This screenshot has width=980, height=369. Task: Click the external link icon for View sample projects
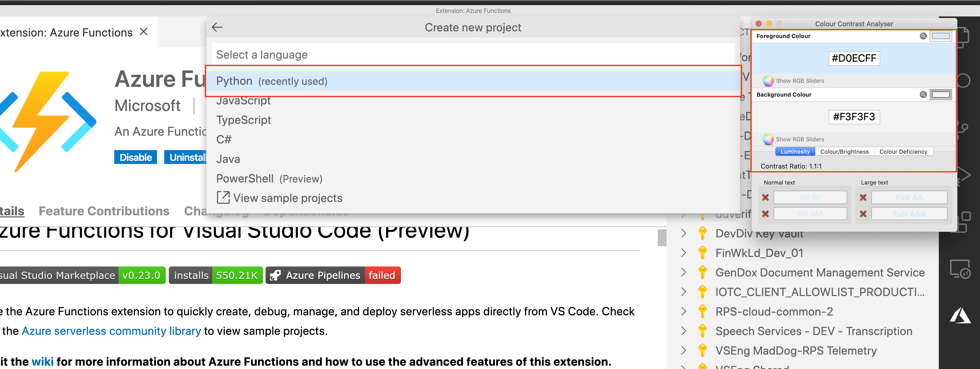click(223, 198)
